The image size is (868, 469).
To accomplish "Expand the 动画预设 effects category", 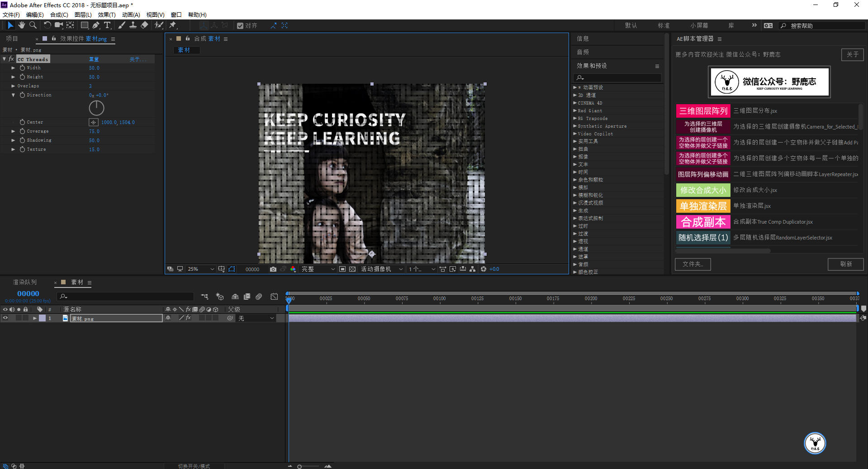I will [575, 87].
